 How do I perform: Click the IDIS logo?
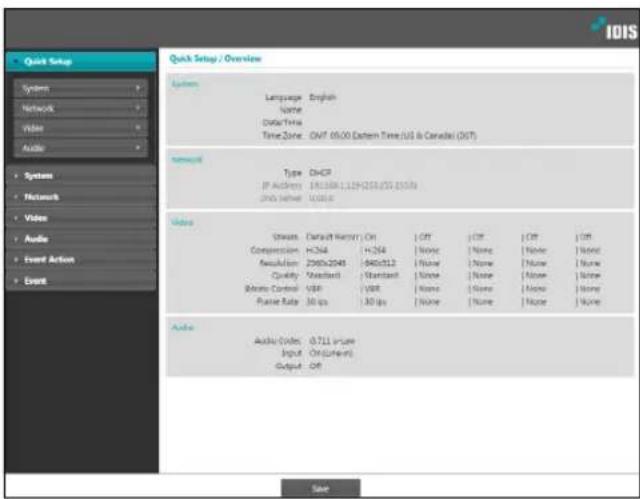[614, 29]
